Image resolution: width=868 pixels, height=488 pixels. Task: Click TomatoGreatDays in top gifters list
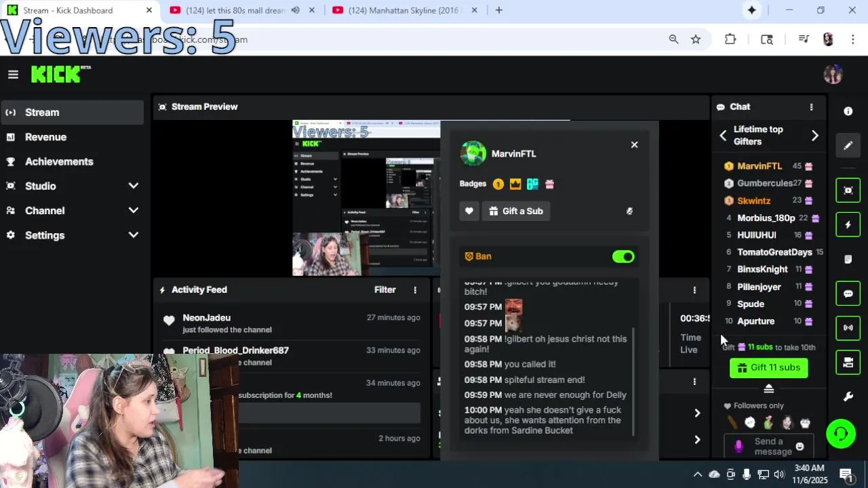click(x=774, y=252)
